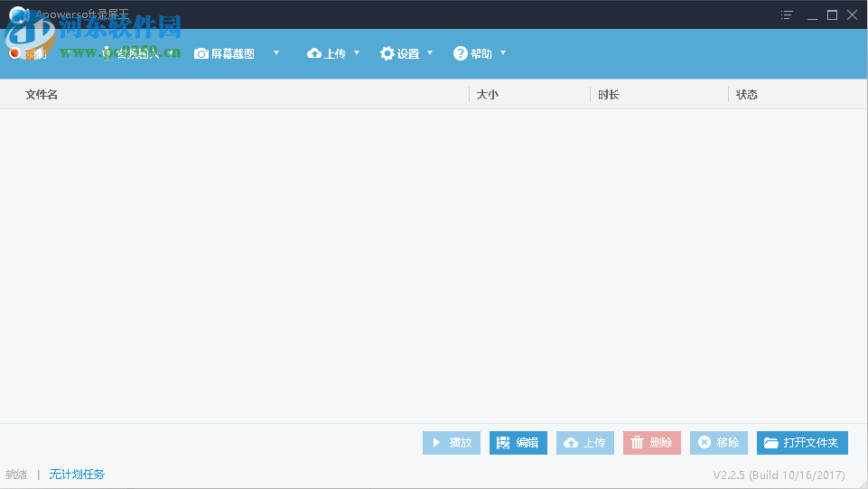
Task: Click the 编辑 edit button
Action: click(518, 443)
